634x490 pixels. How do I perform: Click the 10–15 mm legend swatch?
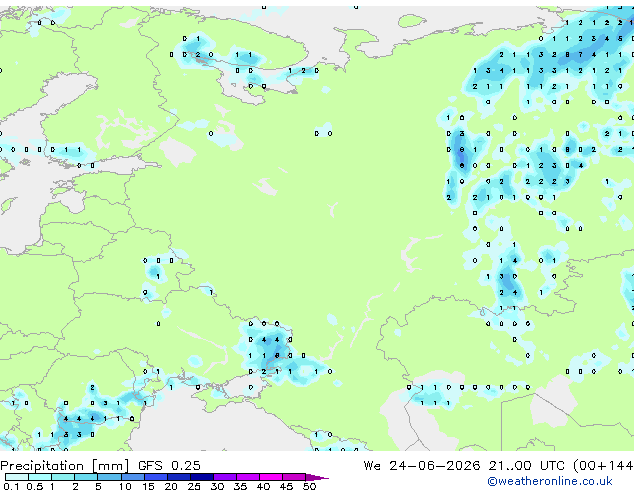132,477
